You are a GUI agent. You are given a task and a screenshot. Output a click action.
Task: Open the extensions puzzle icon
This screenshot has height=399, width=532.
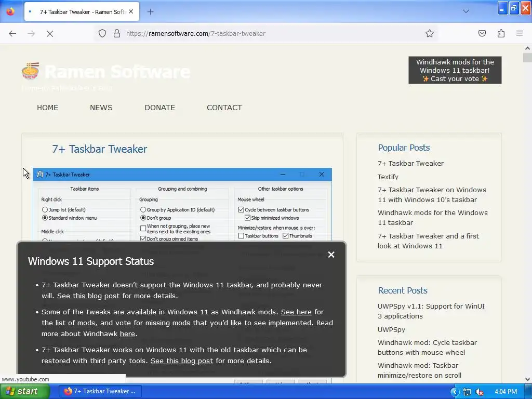pyautogui.click(x=501, y=33)
